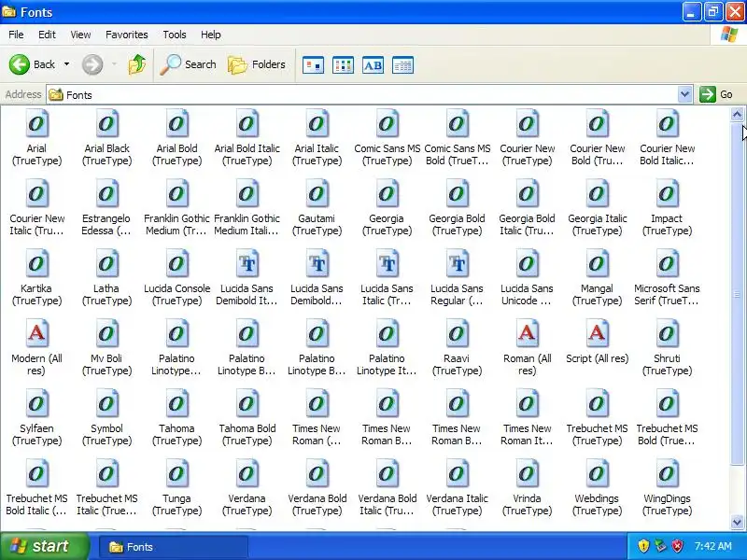Select the Verdana (TrueType) font

[x=247, y=474]
